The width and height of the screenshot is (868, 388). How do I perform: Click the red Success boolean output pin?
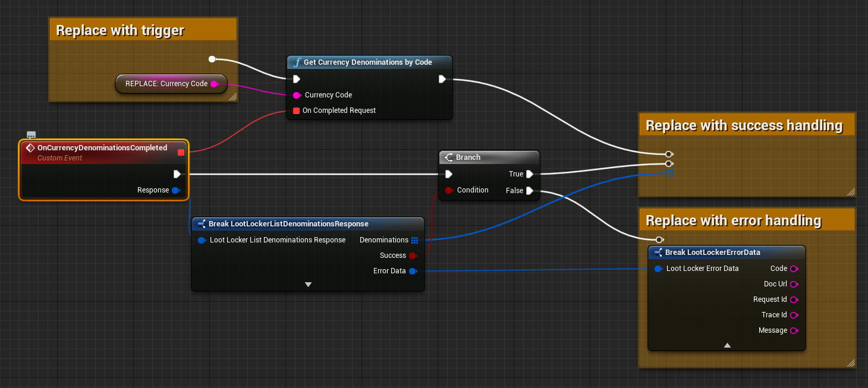[413, 255]
